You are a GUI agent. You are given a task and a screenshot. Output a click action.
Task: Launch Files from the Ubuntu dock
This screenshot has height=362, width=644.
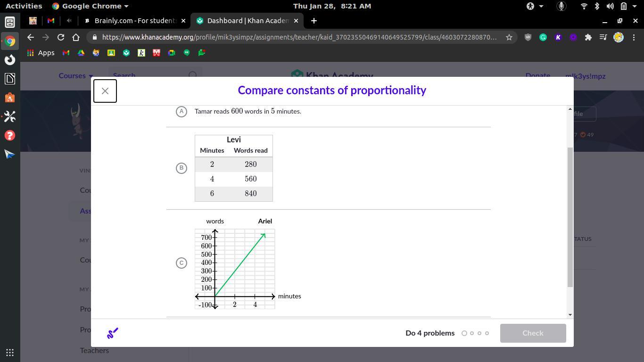coord(10,22)
